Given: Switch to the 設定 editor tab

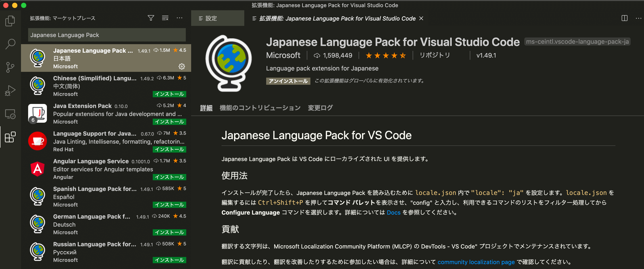Looking at the screenshot, I should [217, 18].
